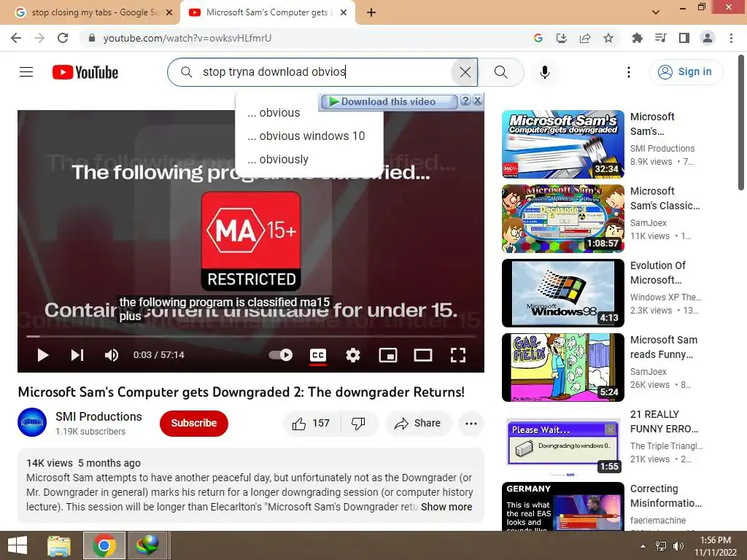Toggle Chrome side panel
Viewport: 747px width, 560px height.
tap(684, 38)
